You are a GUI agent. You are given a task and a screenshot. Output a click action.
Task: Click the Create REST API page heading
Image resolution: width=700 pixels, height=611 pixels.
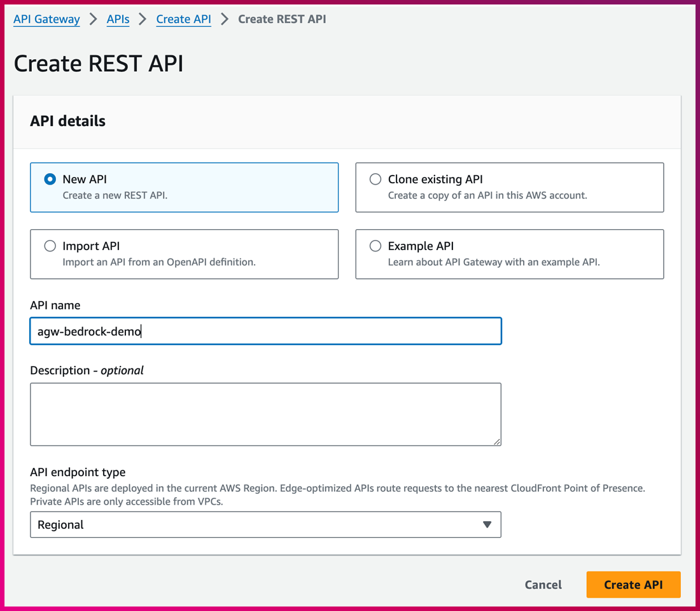click(99, 64)
